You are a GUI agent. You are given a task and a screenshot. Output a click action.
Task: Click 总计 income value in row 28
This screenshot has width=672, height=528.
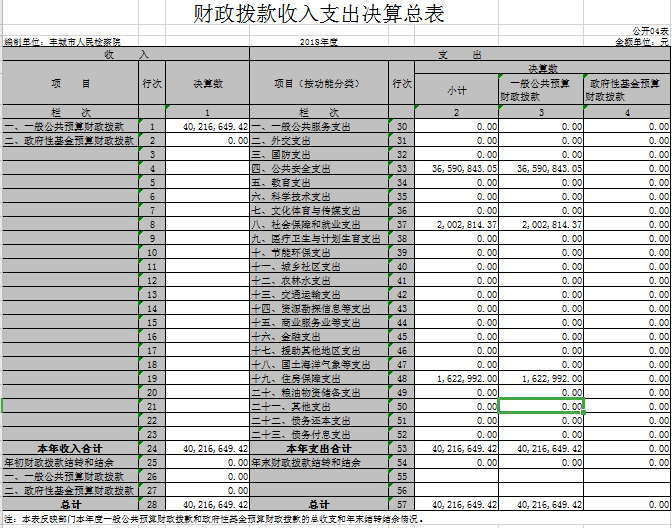(x=207, y=504)
